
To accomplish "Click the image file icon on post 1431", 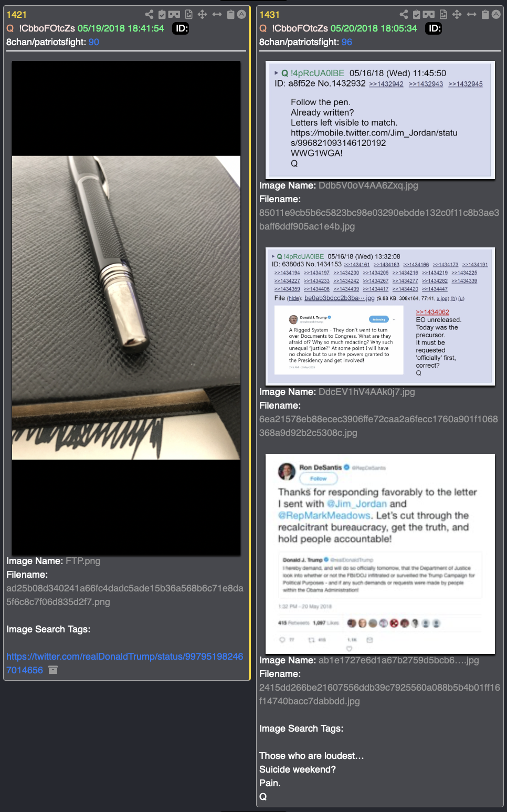I will click(443, 15).
